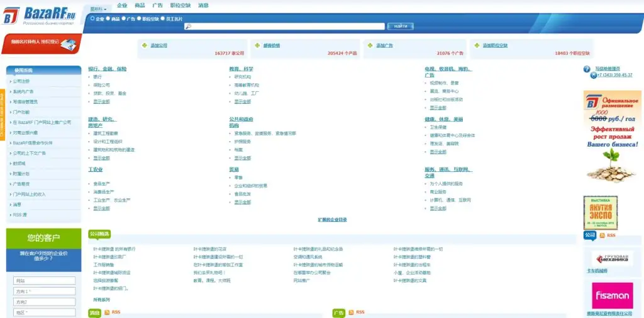Expand 显示全部 under 银行、金融、保险

click(101, 101)
